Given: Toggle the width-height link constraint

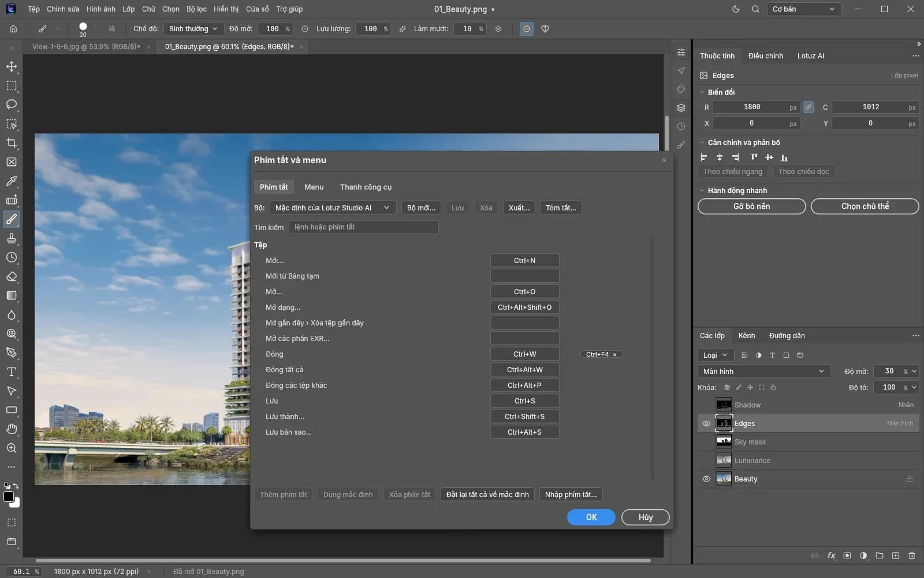Looking at the screenshot, I should click(808, 107).
